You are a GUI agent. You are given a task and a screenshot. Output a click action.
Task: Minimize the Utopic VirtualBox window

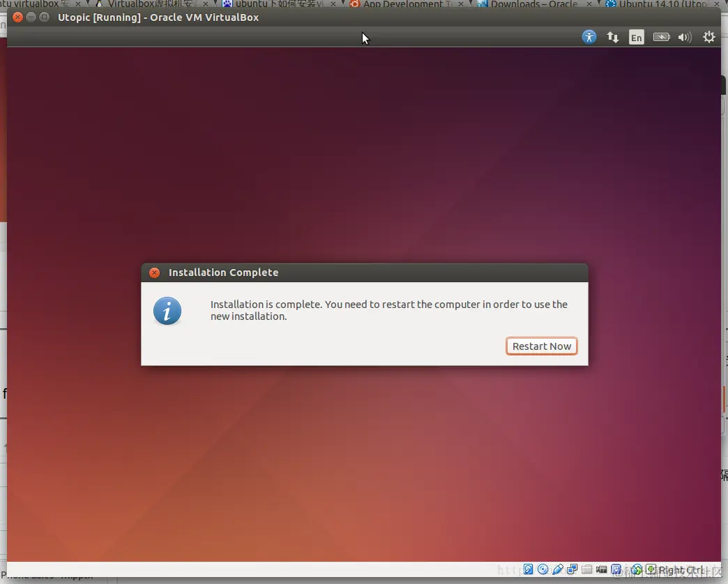(31, 17)
